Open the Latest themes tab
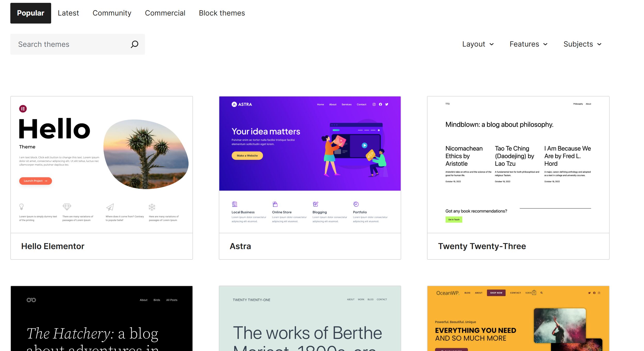 (x=68, y=13)
